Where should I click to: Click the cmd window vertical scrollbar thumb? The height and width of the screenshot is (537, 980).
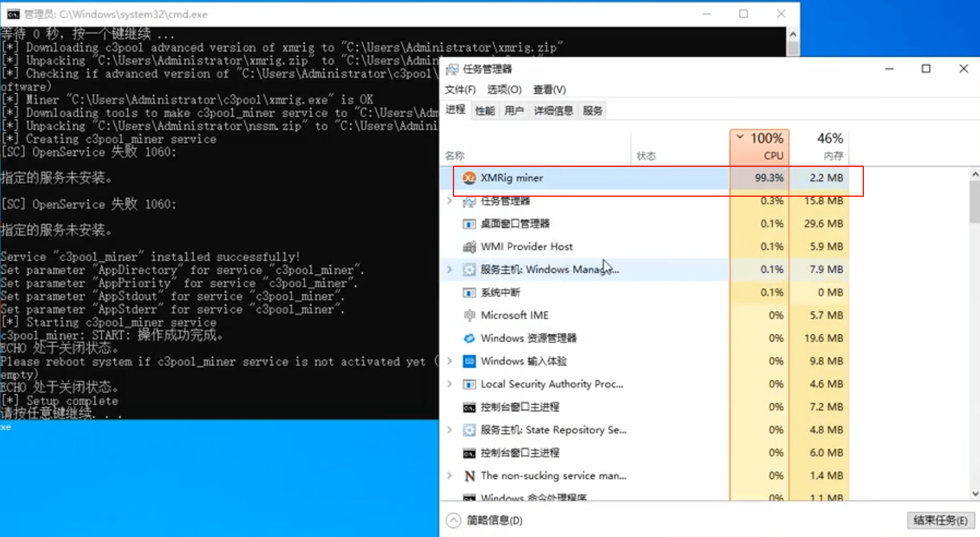point(793,48)
